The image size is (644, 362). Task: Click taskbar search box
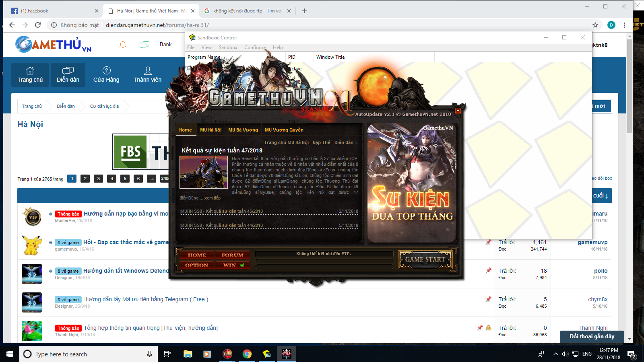pyautogui.click(x=89, y=354)
